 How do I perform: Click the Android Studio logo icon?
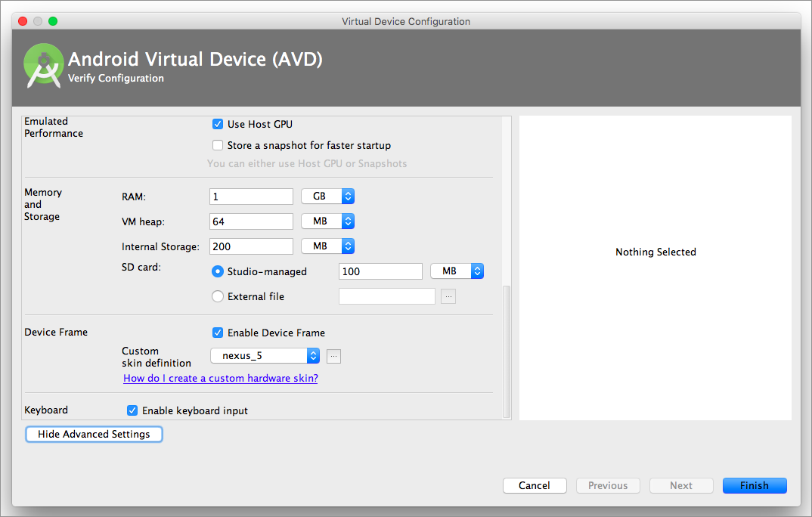point(43,64)
